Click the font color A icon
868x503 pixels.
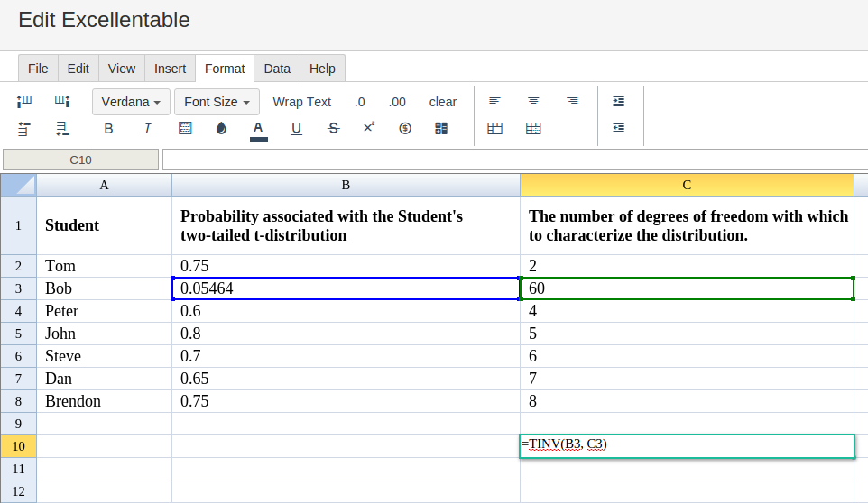(258, 129)
